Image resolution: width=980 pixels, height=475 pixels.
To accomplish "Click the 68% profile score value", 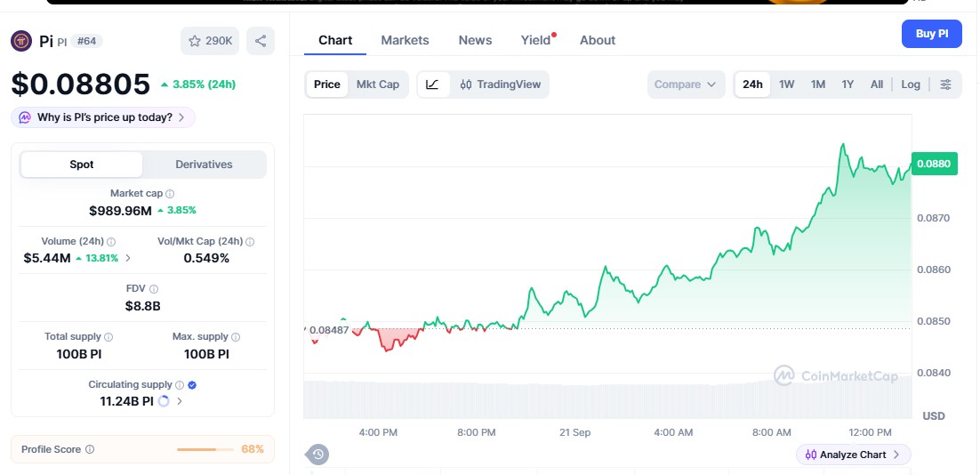I will pos(253,449).
